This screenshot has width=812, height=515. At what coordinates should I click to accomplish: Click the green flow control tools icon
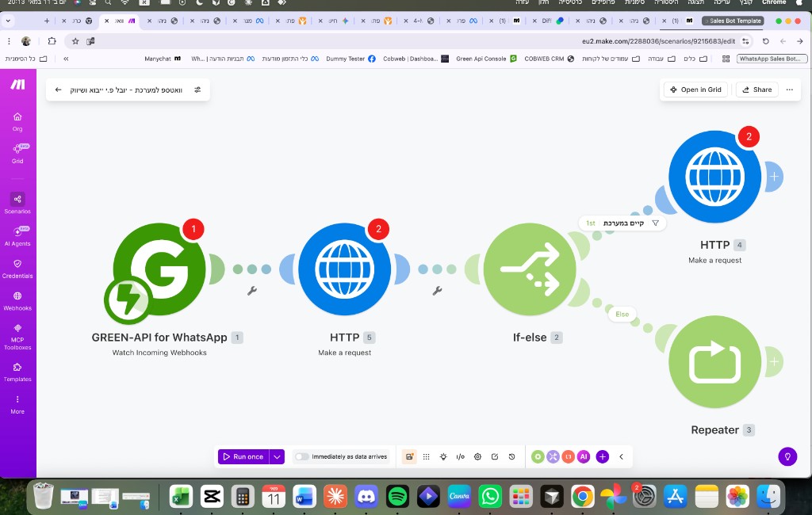pos(538,456)
